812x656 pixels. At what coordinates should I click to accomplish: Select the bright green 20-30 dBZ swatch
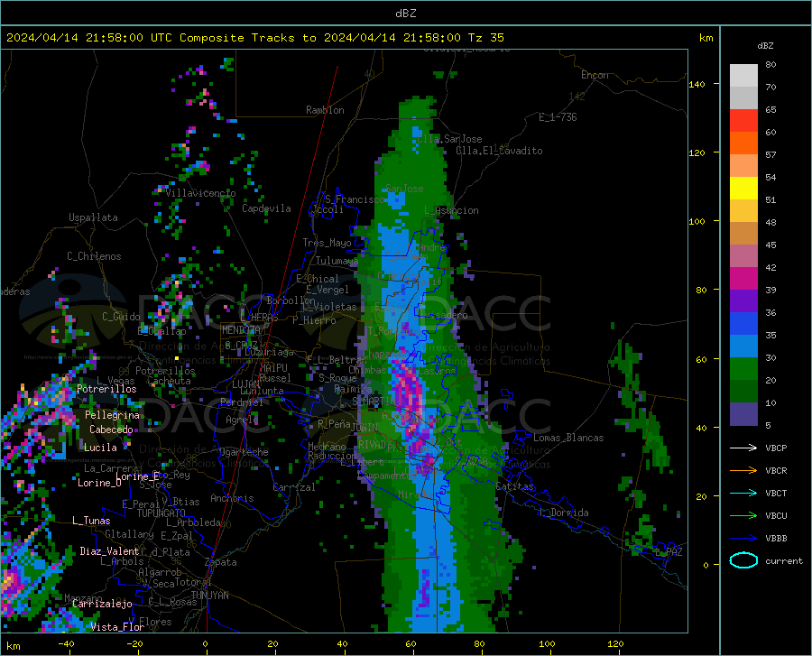coord(743,369)
